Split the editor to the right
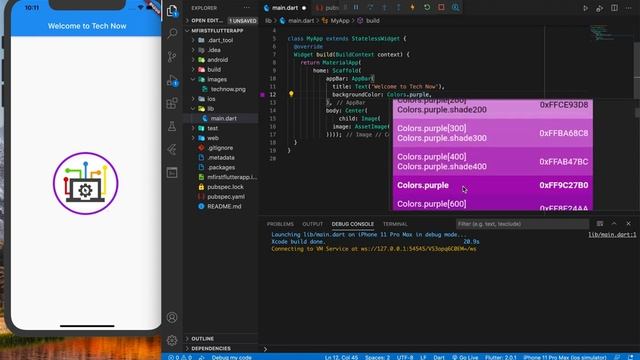The height and width of the screenshot is (360, 640). [614, 8]
